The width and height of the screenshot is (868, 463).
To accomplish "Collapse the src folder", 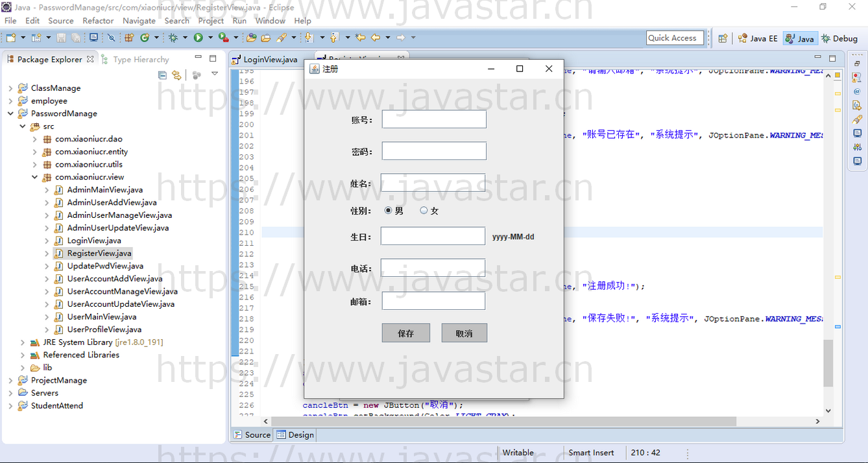I will coord(23,126).
